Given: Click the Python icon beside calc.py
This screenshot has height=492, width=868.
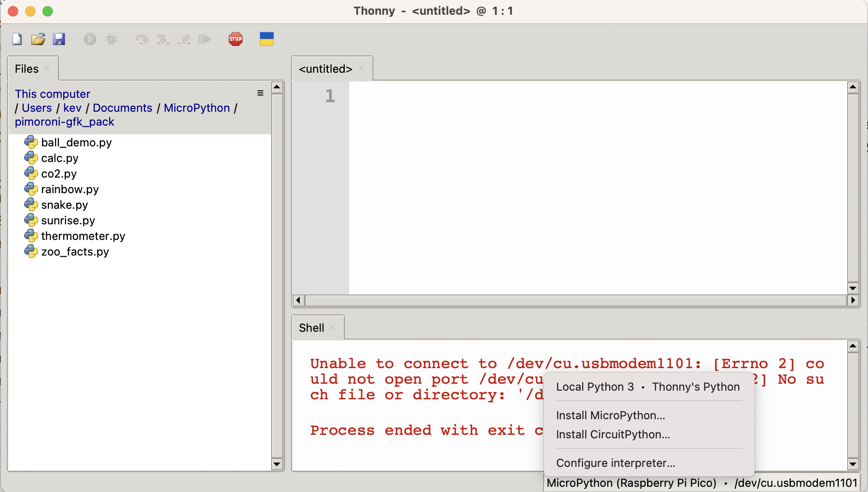Looking at the screenshot, I should point(31,158).
